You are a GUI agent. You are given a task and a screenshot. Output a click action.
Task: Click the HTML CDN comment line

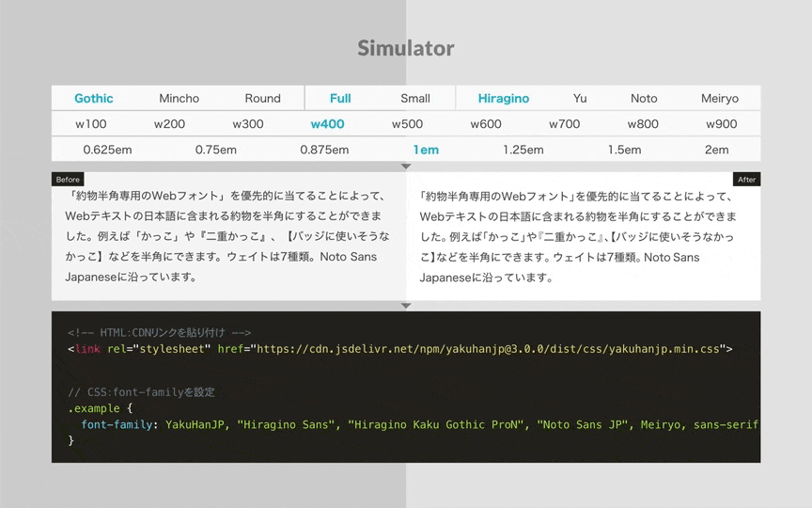159,332
